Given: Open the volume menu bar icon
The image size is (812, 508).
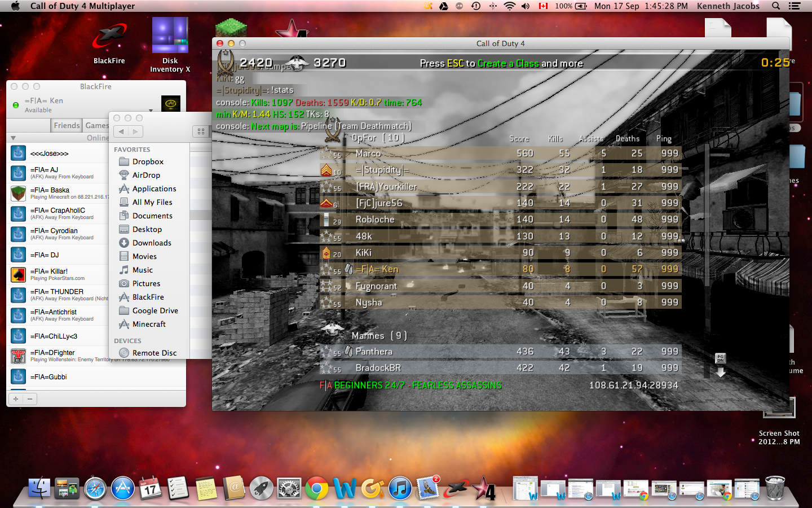Looking at the screenshot, I should [526, 6].
